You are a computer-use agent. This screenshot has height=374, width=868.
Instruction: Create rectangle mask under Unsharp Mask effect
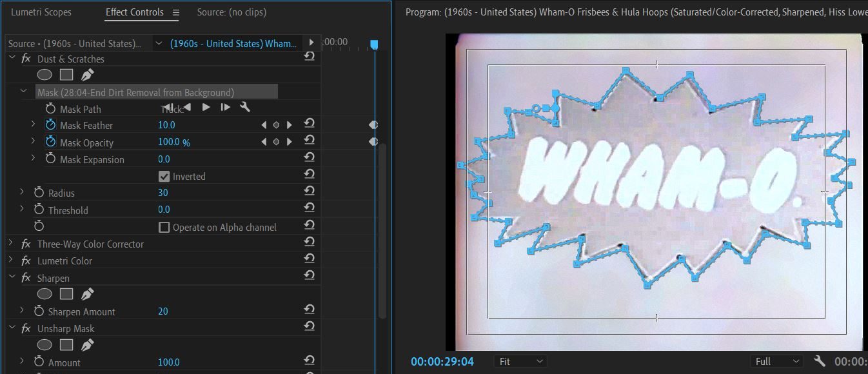(x=66, y=345)
